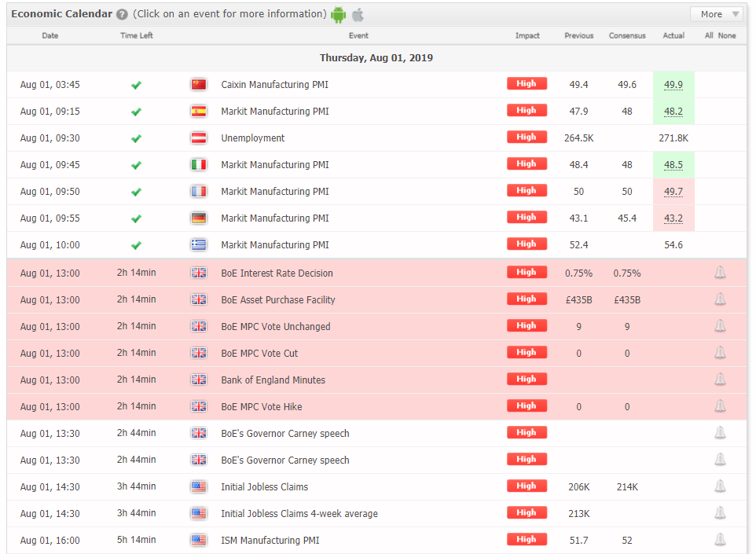
Task: Enable alert bell for BoE MPC Vote Hike
Action: [x=720, y=406]
